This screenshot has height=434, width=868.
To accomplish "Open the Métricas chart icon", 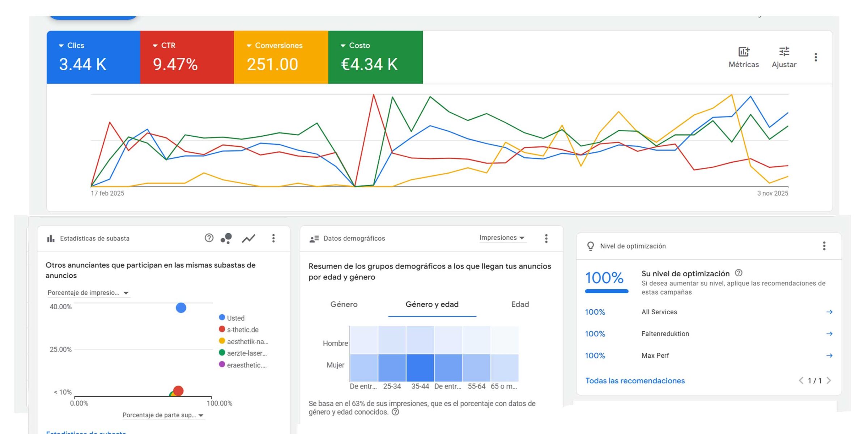I will (x=744, y=52).
